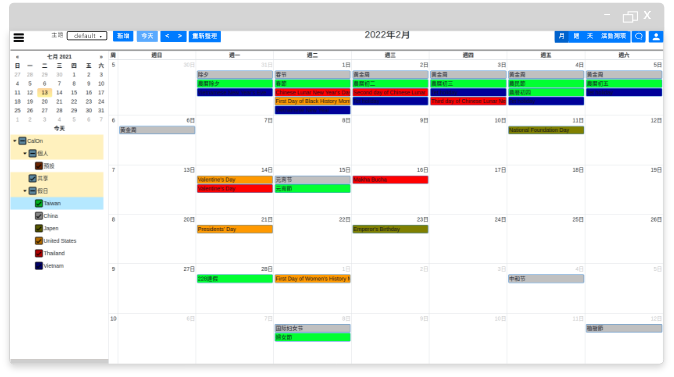Collapse the CalDri tree node
Screen dimensions: 674x377
click(15, 141)
